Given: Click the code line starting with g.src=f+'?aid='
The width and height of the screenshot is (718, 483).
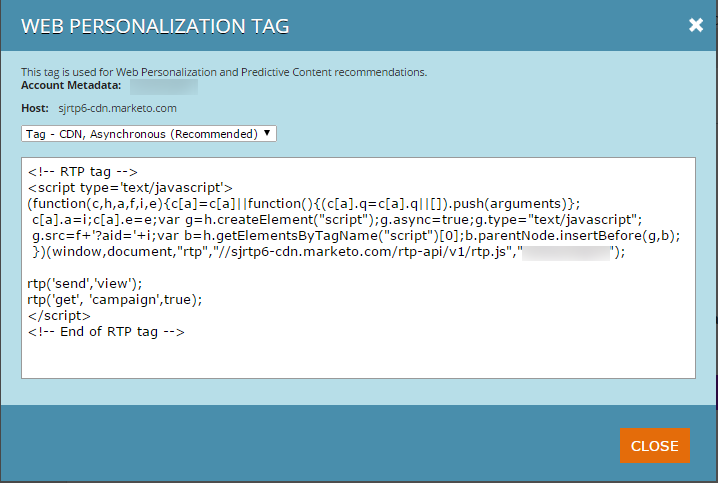Looking at the screenshot, I should (x=356, y=235).
